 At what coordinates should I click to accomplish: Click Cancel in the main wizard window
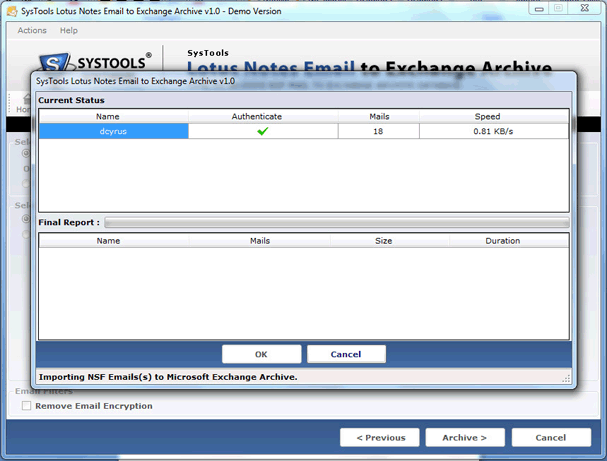coord(551,437)
